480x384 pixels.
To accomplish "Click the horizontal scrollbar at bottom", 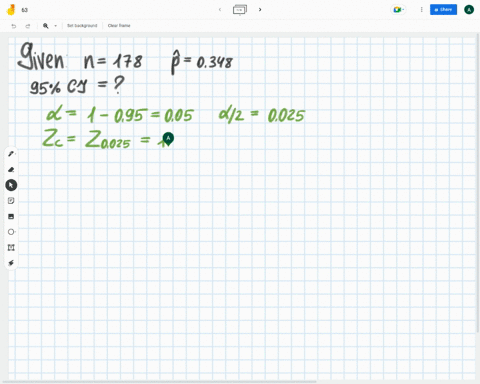I will point(160,382).
